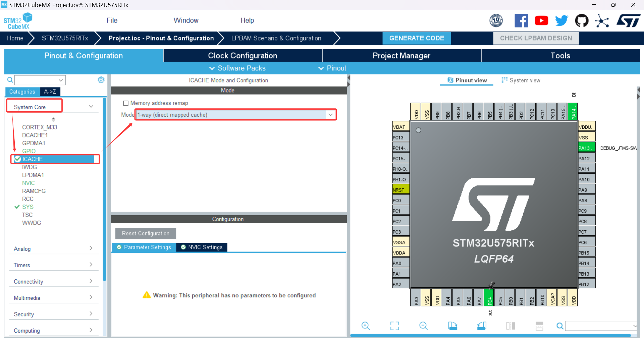Enable Memory address remap checkbox
644x342 pixels.
[x=126, y=103]
